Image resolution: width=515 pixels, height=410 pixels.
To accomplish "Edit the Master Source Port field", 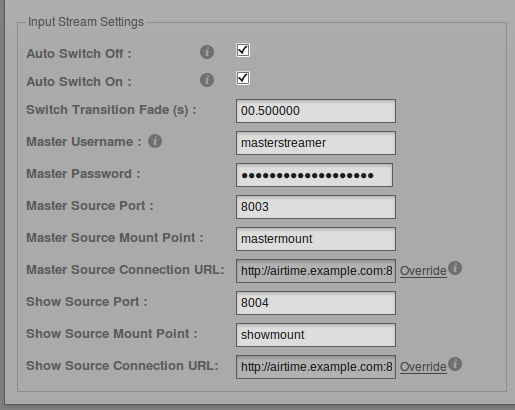I will 316,207.
